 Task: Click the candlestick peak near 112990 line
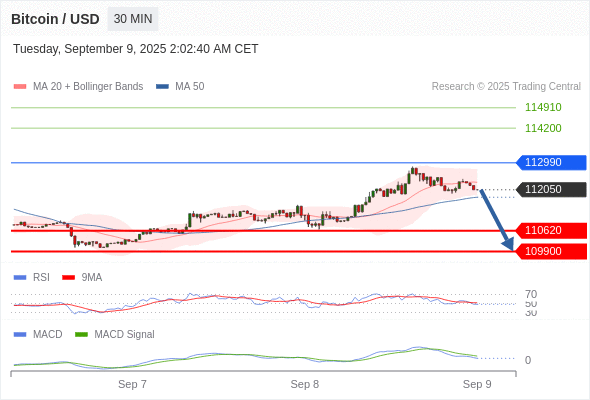click(414, 170)
